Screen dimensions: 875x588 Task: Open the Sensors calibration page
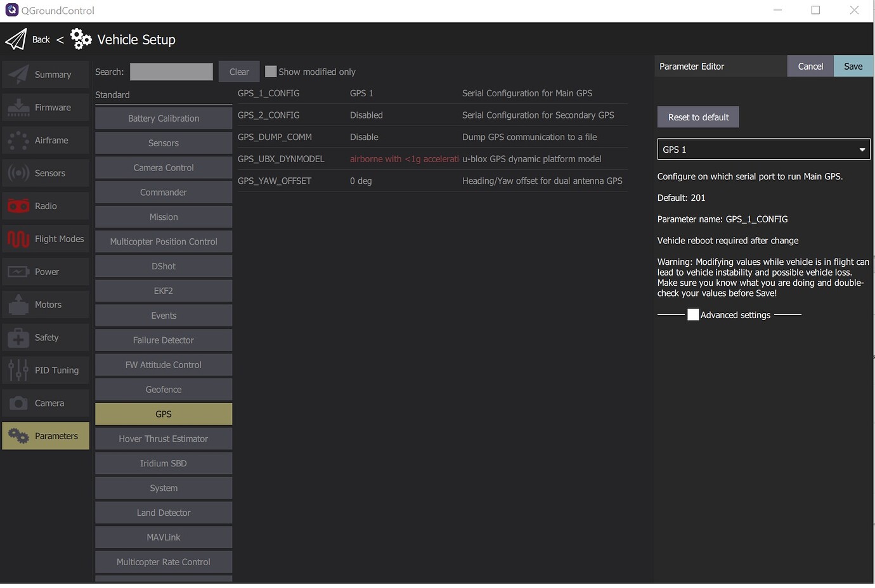tap(45, 172)
